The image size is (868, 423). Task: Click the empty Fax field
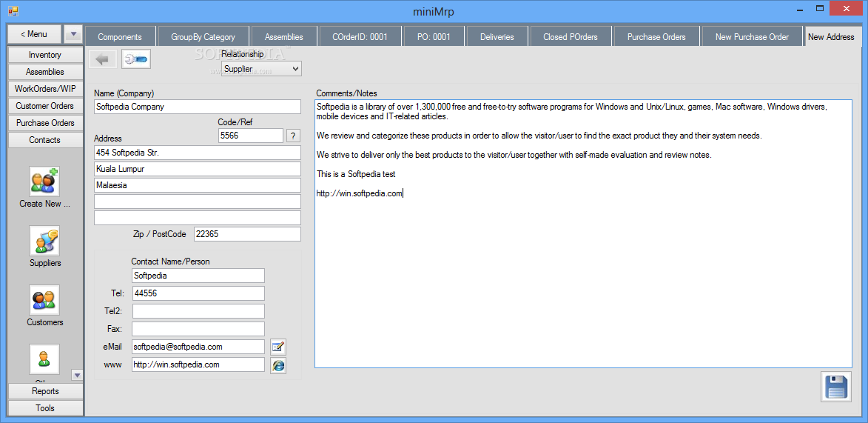click(x=198, y=329)
